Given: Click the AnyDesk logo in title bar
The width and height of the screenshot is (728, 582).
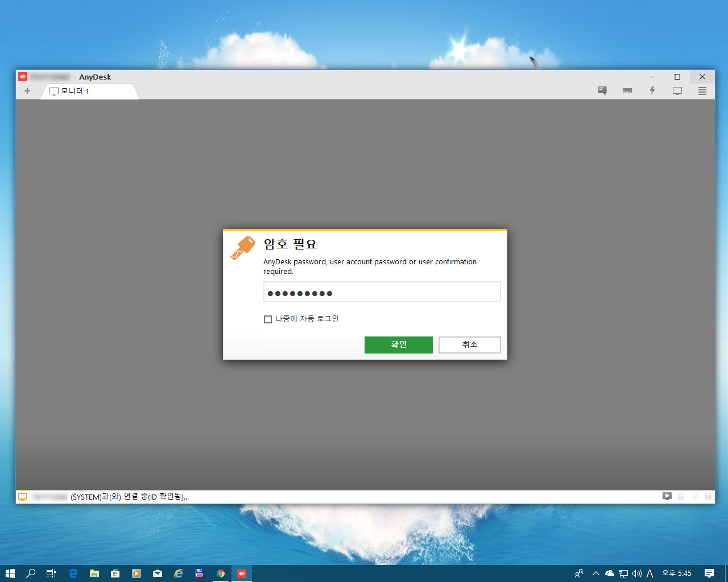Looking at the screenshot, I should (x=23, y=77).
